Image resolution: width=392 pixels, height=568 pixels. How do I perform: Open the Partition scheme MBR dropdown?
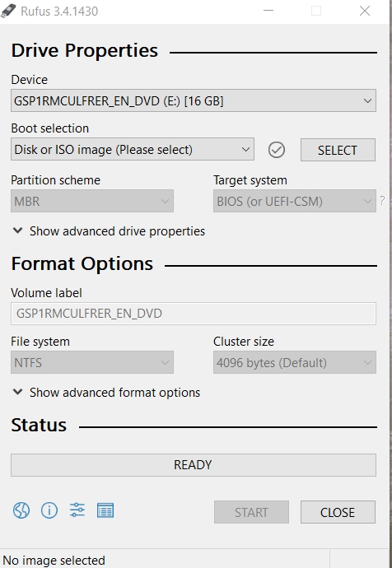tap(92, 201)
